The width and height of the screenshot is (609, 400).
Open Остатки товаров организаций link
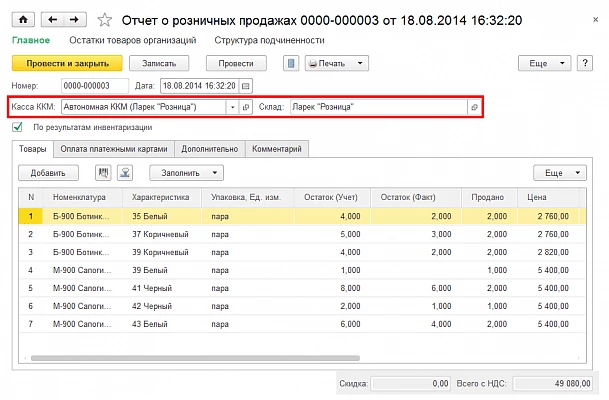click(x=133, y=40)
